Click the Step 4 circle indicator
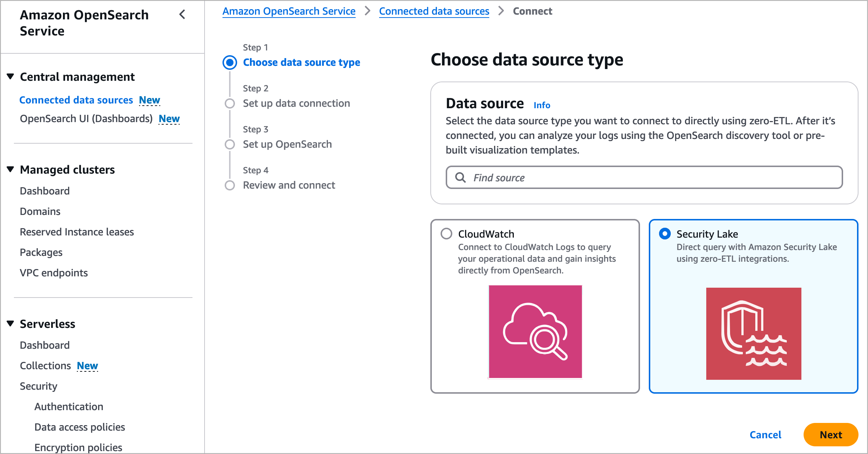The height and width of the screenshot is (454, 868). [x=230, y=185]
